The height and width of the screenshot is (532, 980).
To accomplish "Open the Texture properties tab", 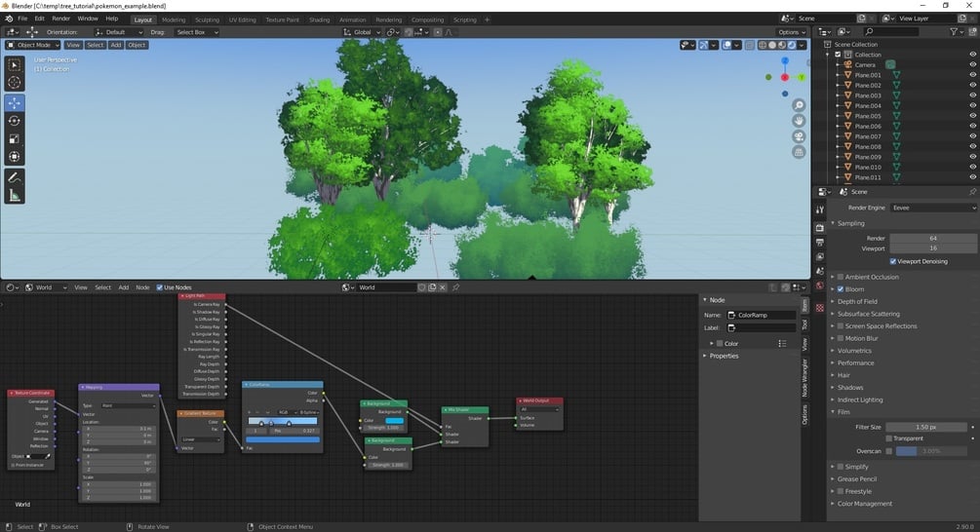I will coord(820,308).
